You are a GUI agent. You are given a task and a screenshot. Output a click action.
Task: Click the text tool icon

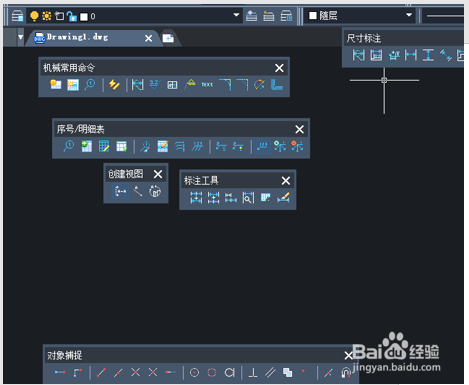coord(207,85)
